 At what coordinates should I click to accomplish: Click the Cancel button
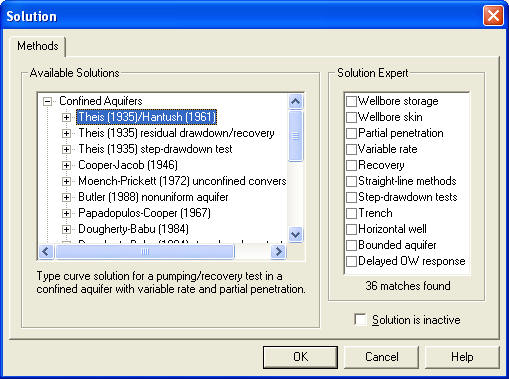(x=381, y=357)
